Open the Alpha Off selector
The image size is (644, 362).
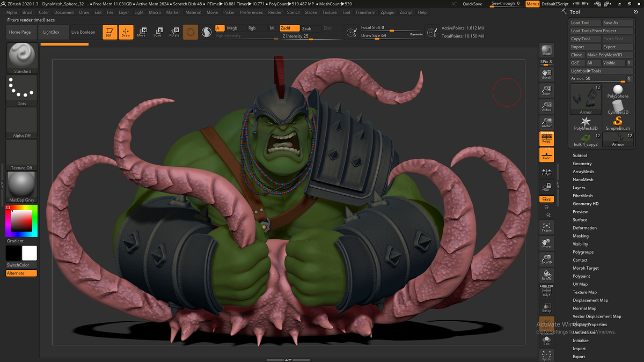click(x=22, y=123)
